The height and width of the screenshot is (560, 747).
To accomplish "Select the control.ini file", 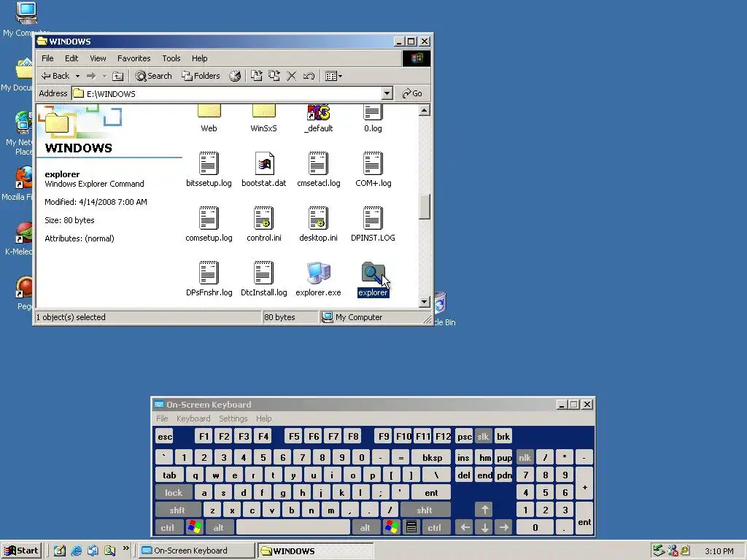I will (x=264, y=224).
